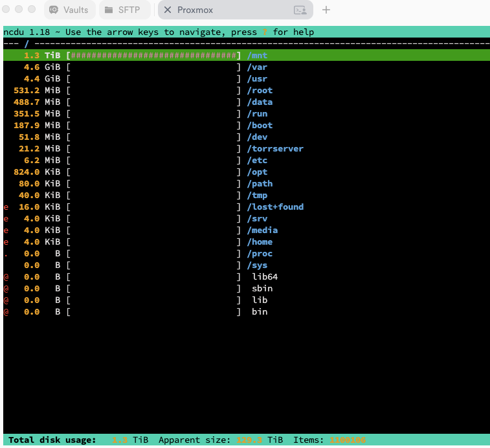Click the question mark help key hint
The height and width of the screenshot is (448, 490).
click(x=264, y=32)
